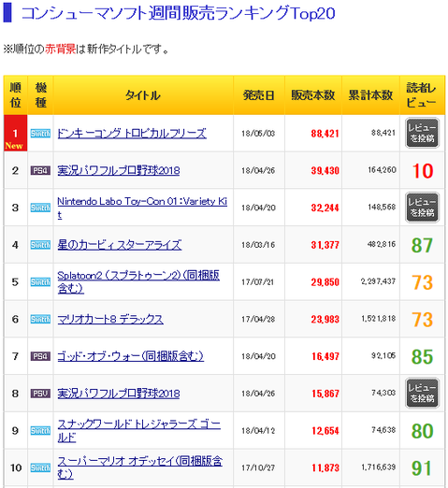Click the Switch platform icon in the Splatoon2 row
The width and height of the screenshot is (448, 488).
[40, 282]
